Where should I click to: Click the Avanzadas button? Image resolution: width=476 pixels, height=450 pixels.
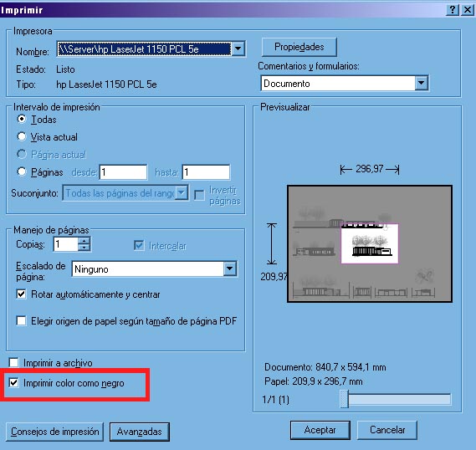(140, 432)
